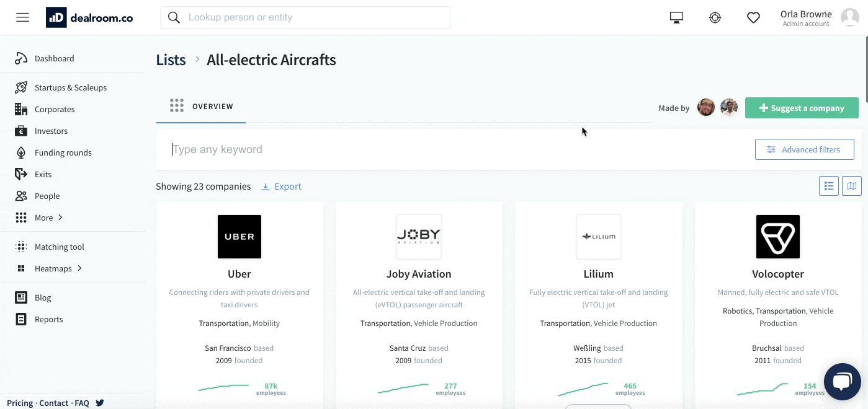The height and width of the screenshot is (409, 868).
Task: Open the FAQ footer link
Action: (x=82, y=403)
